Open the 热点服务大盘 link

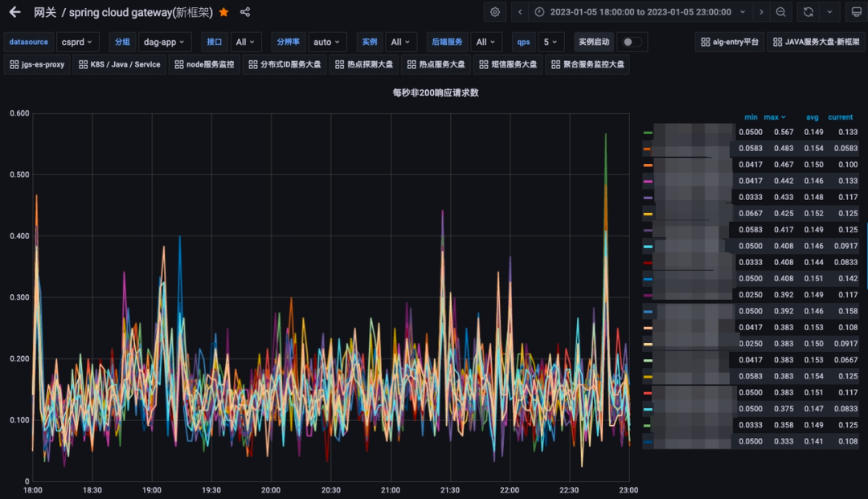click(436, 65)
